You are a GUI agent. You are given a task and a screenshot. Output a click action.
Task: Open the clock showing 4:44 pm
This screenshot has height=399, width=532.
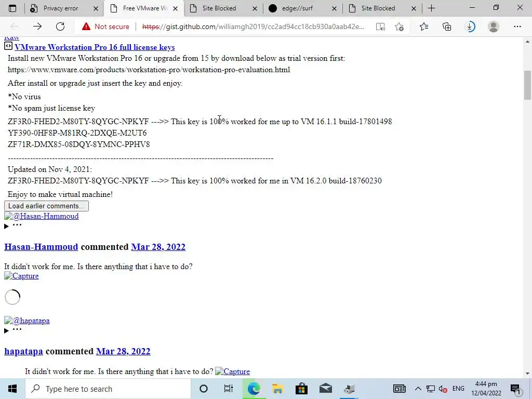(x=486, y=389)
